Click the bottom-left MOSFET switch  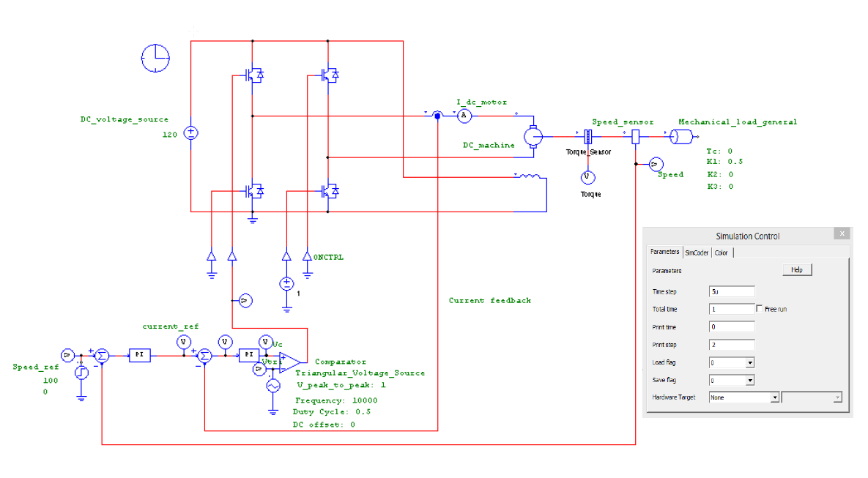pos(255,191)
